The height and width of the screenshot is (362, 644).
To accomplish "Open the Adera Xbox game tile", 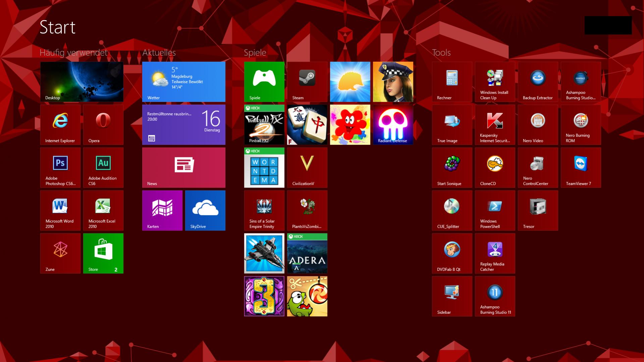I will click(x=307, y=253).
